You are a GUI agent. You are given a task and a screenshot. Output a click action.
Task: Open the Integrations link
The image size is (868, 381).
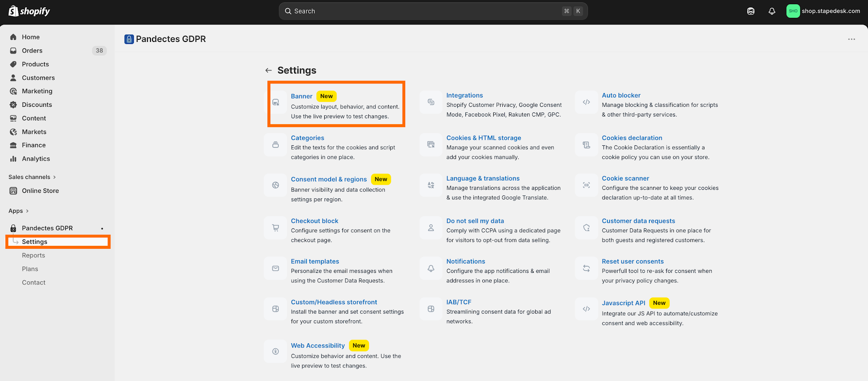[x=465, y=95]
